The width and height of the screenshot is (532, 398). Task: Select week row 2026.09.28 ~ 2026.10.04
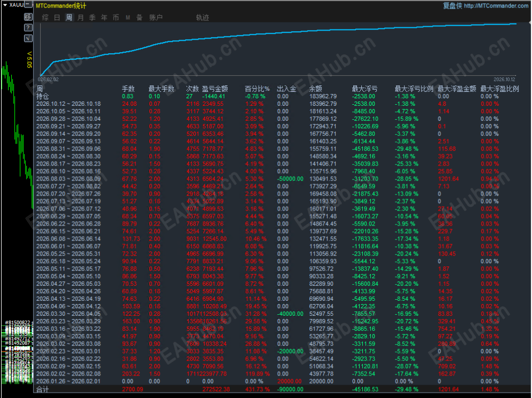69,119
